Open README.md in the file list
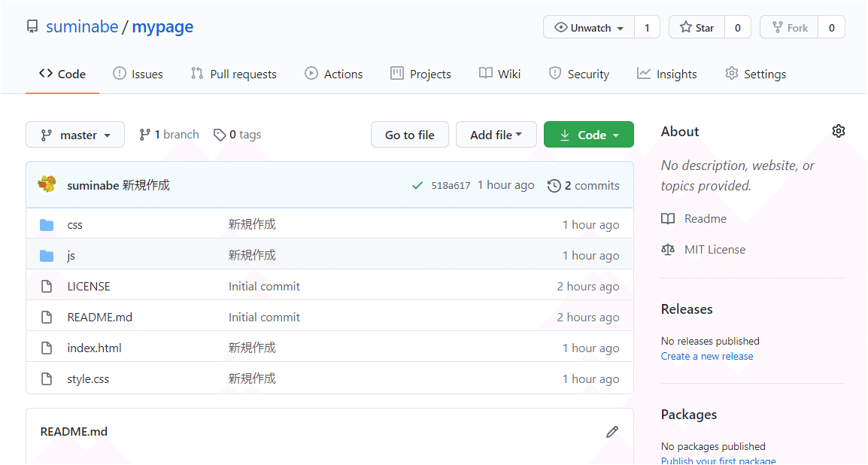Viewport: 868px width, 465px height. (99, 318)
